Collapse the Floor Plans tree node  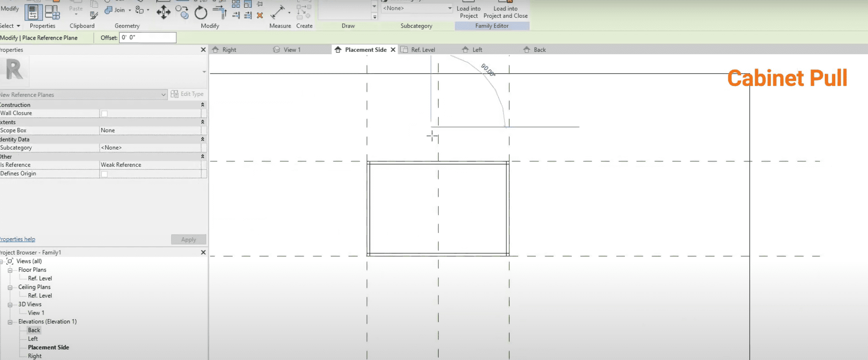[x=10, y=270]
